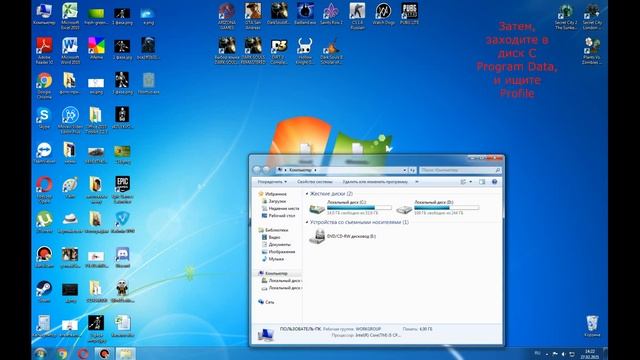Open the Music (Музыка) library in the sidebar
The width and height of the screenshot is (640, 360).
(273, 259)
